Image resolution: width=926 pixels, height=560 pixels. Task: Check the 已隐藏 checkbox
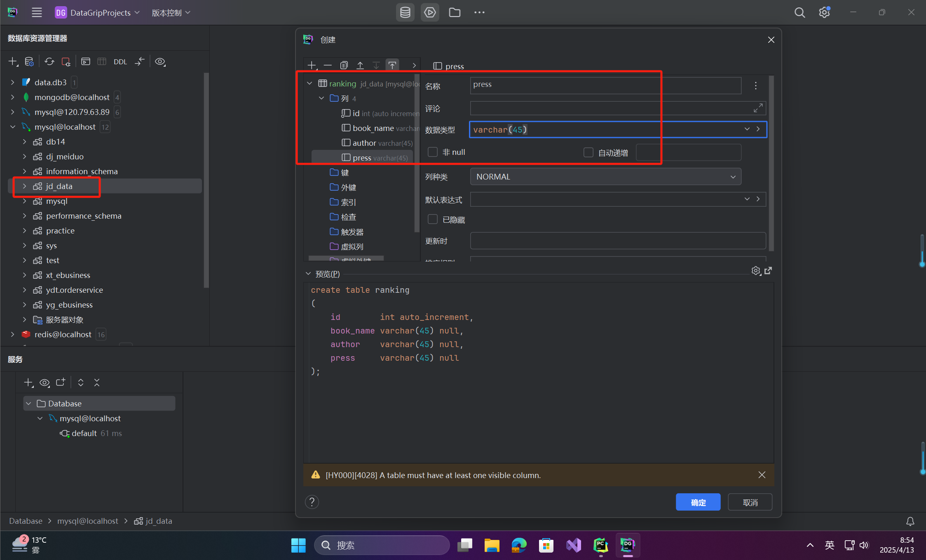click(433, 219)
